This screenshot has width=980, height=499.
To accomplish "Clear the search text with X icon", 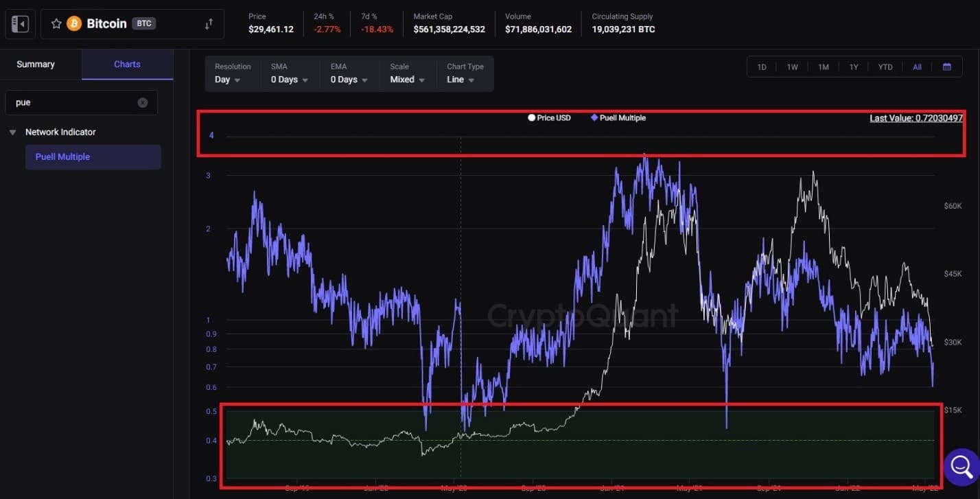I will [143, 102].
